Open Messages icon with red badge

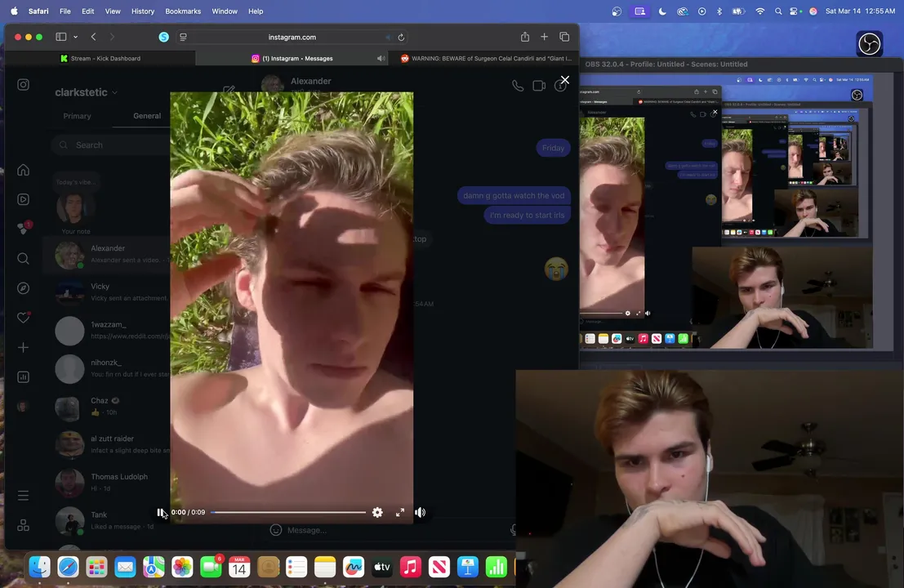(23, 229)
